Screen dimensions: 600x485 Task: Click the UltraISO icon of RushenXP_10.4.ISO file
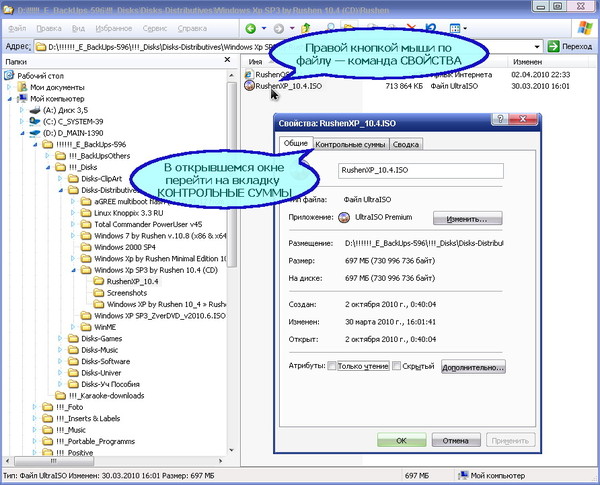tap(249, 85)
